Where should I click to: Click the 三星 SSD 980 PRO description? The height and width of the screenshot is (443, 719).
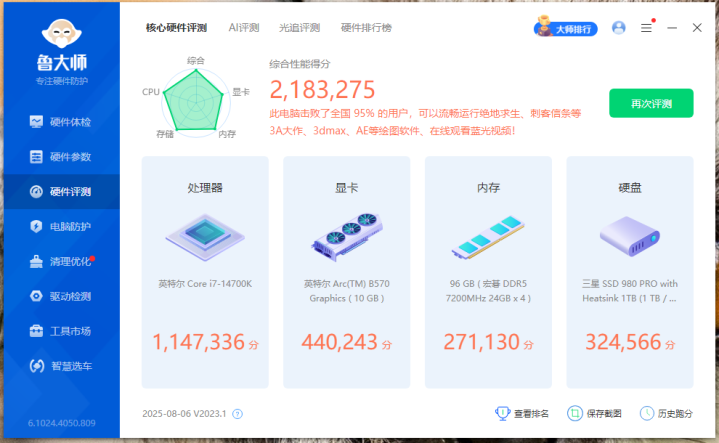[630, 291]
